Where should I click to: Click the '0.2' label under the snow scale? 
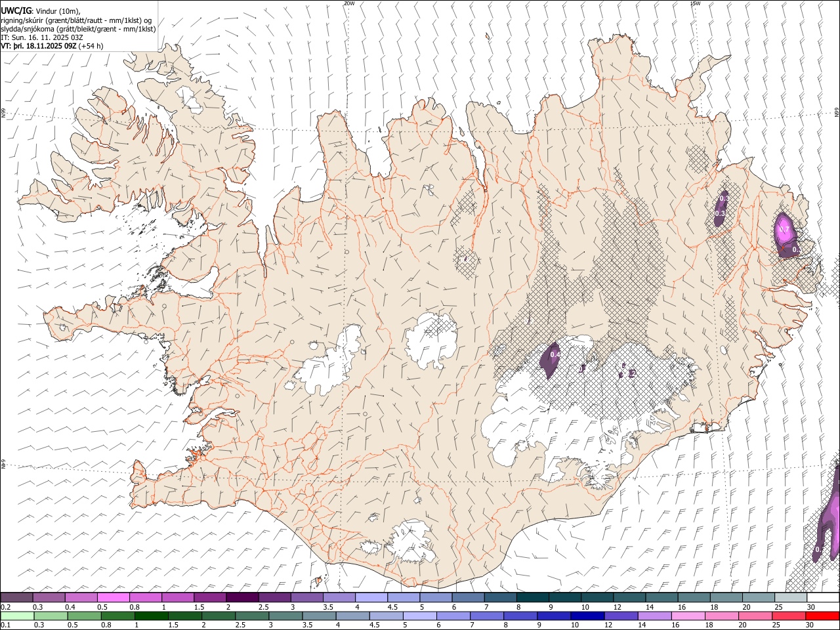(x=5, y=607)
